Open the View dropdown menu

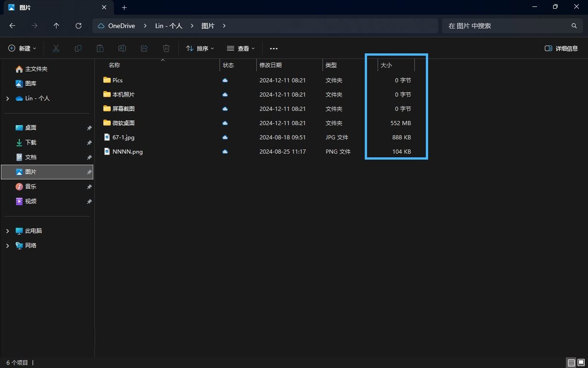click(241, 48)
